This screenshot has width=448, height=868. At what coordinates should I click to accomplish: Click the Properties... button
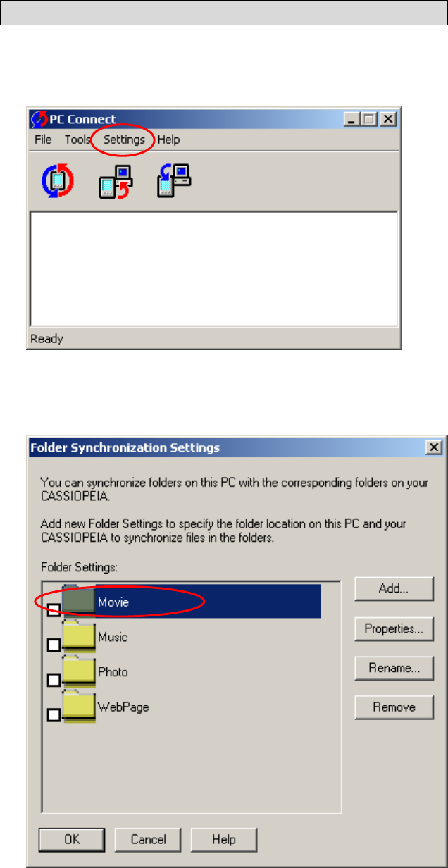pos(394,628)
